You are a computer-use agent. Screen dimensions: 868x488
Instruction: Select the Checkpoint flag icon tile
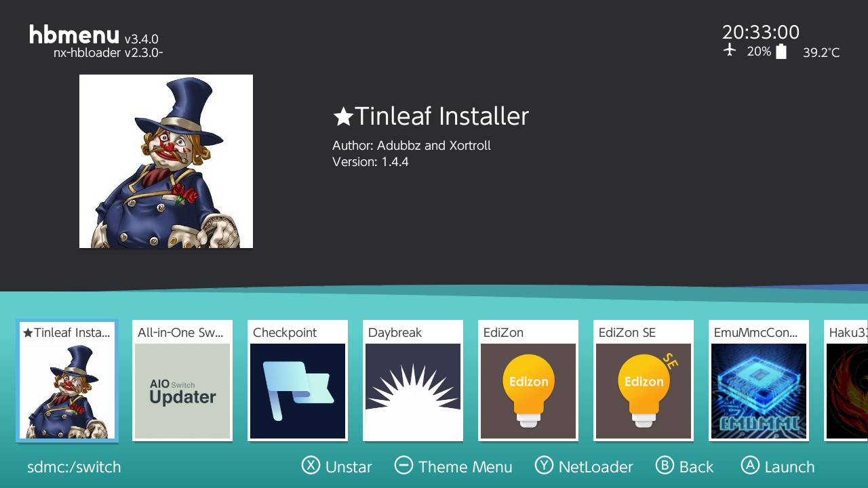(x=298, y=381)
